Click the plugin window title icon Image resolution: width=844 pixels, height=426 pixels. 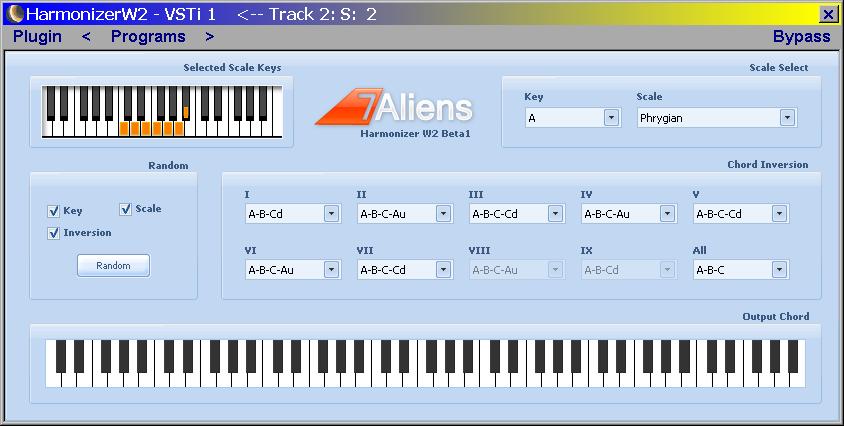[14, 14]
